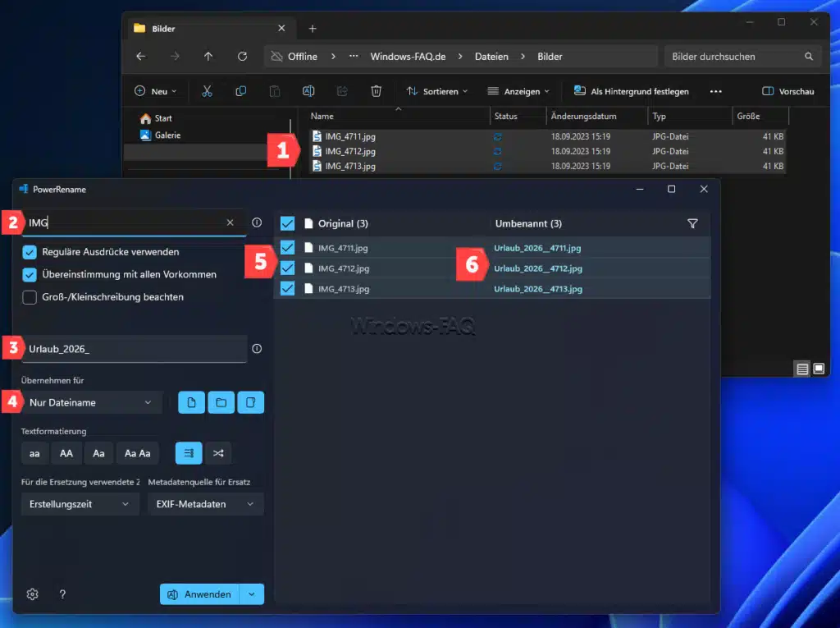Click the Bilder durchsuchen search box
The image size is (840, 628).
point(742,57)
